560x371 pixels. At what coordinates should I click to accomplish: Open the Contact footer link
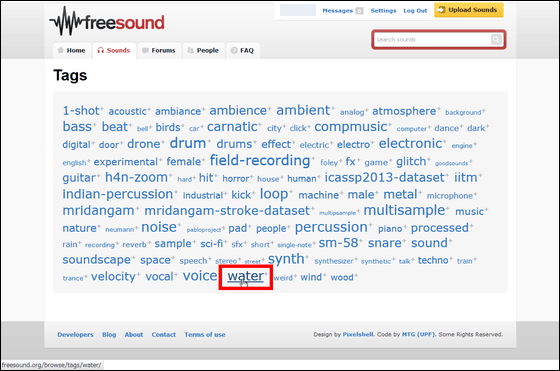(164, 335)
